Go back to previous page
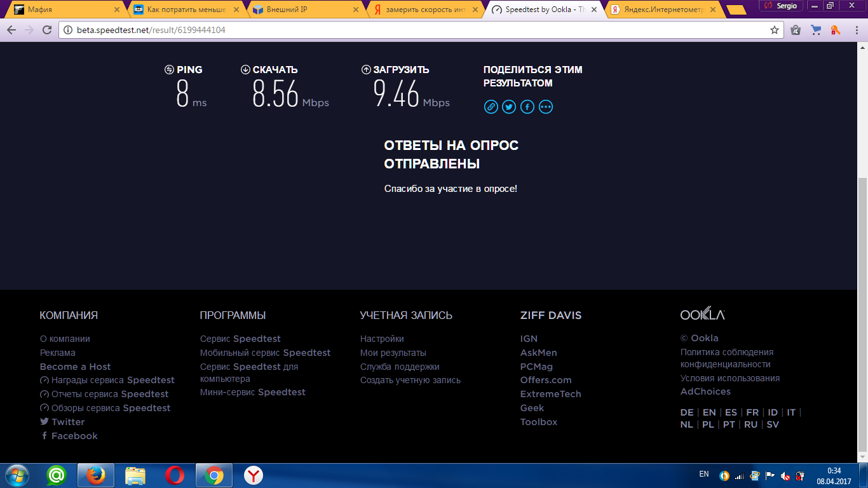The image size is (868, 488). tap(11, 30)
